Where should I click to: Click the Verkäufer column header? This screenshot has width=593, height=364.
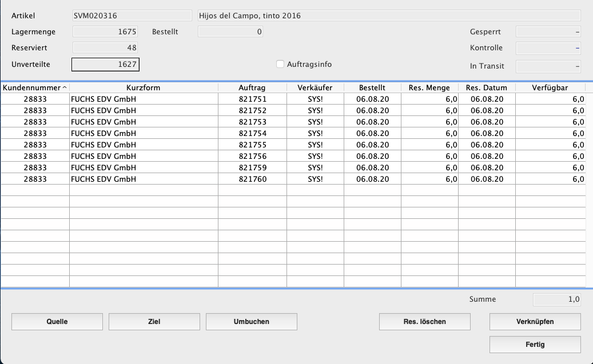point(315,88)
